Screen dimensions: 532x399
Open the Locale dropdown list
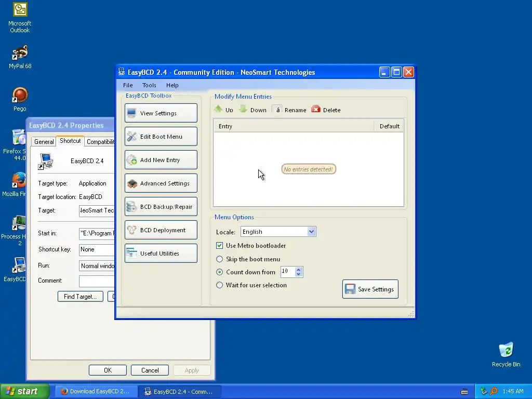(x=311, y=231)
